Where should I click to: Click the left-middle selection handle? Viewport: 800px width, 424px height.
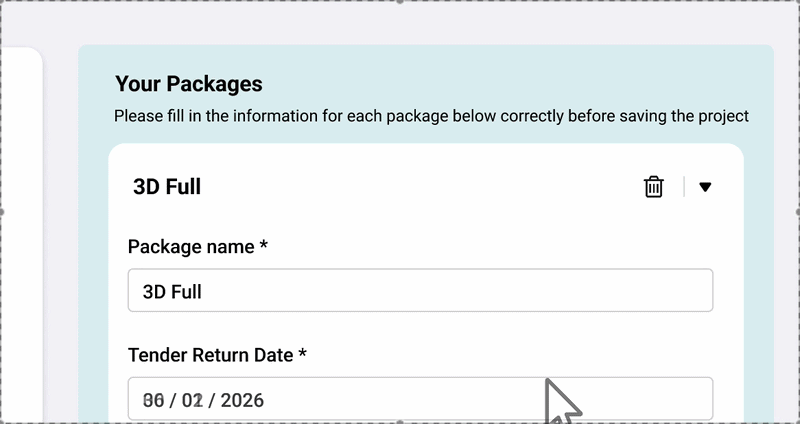tap(2, 212)
